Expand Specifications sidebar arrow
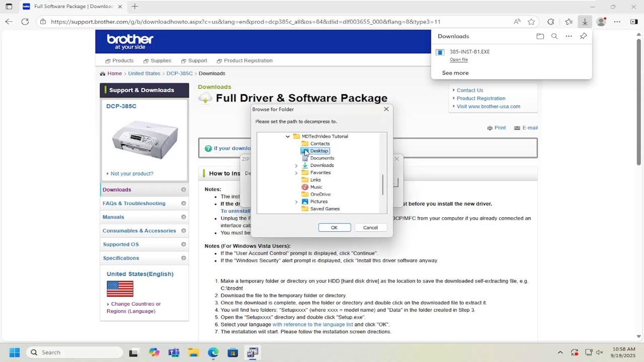 pyautogui.click(x=184, y=258)
